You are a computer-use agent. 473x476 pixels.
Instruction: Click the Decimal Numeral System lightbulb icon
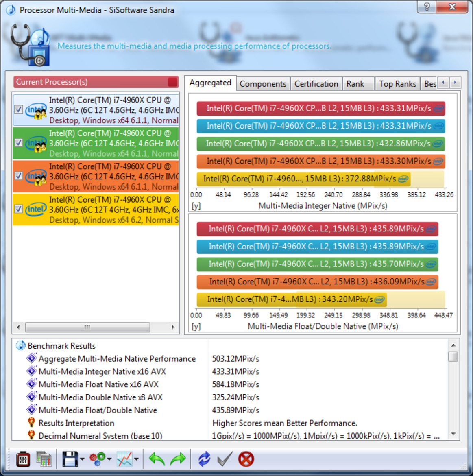tap(31, 435)
